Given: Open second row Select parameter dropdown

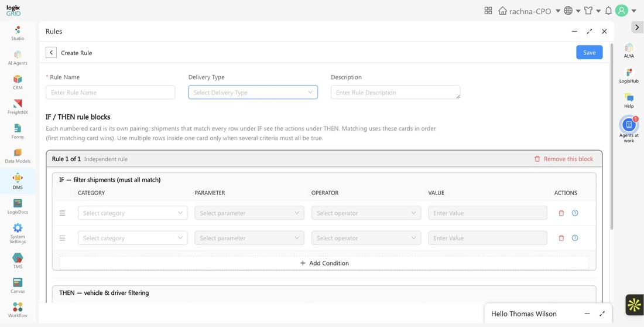Looking at the screenshot, I should pos(249,238).
